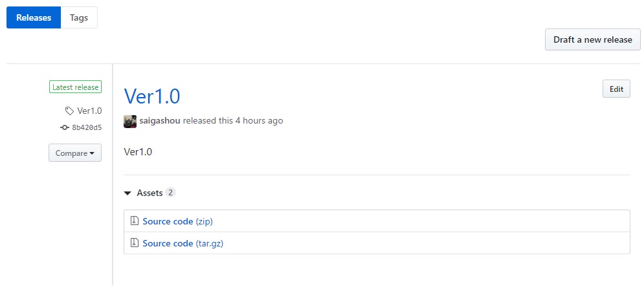Collapse the Assets section triangle

click(x=128, y=193)
